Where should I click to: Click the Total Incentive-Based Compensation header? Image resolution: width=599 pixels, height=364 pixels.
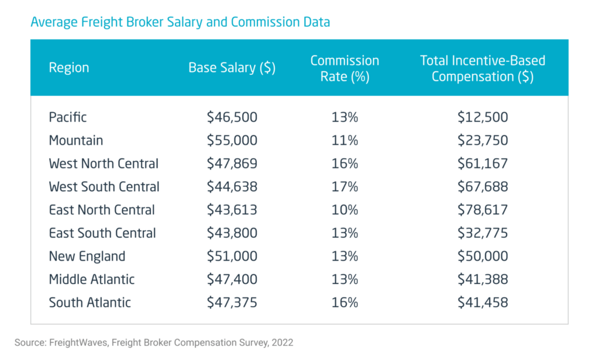point(483,68)
